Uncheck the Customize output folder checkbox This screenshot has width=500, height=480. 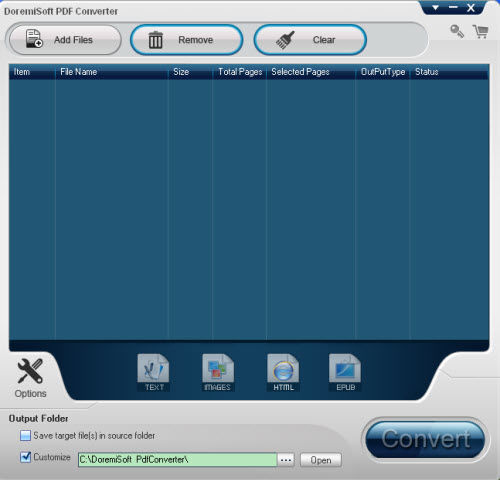click(25, 457)
